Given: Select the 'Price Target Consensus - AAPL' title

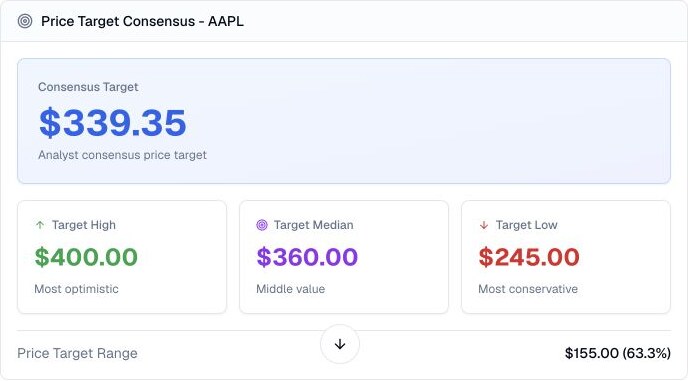Looking at the screenshot, I should coord(142,21).
